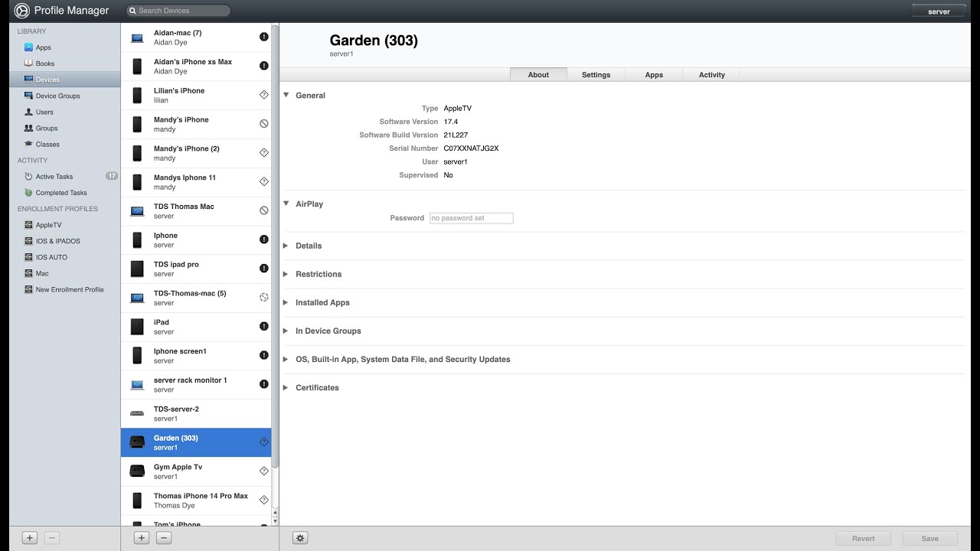Click the Profile Manager logo icon
The image size is (980, 551).
21,11
